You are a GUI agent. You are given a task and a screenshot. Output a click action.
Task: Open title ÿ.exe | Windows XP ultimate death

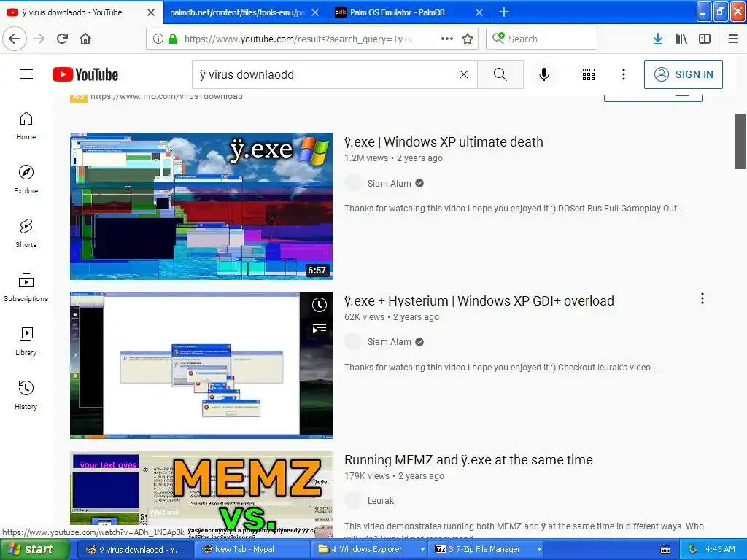[x=444, y=142]
